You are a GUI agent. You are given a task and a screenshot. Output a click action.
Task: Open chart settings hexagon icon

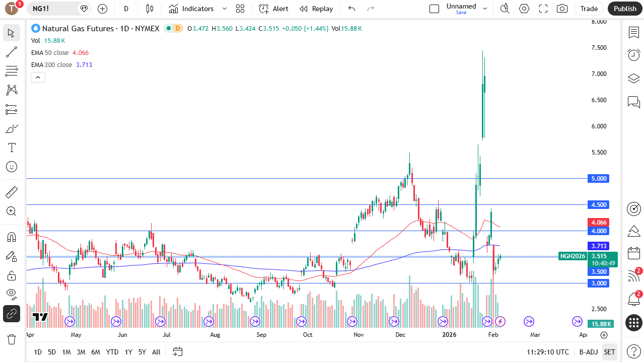pos(524,9)
